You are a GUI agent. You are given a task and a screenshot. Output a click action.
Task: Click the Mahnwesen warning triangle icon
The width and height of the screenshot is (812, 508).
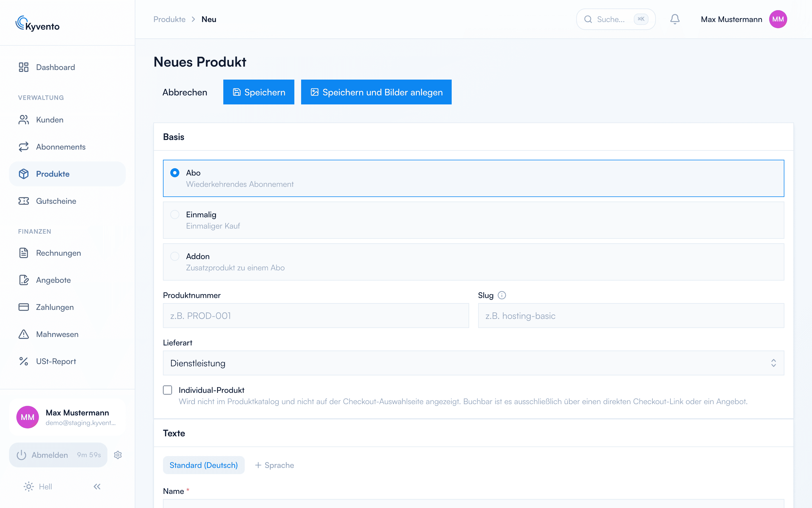23,334
